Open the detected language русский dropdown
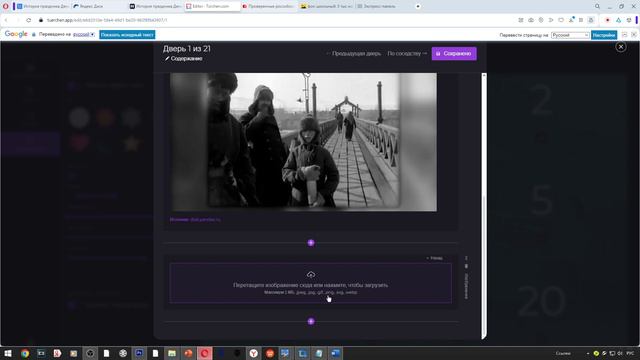The width and height of the screenshot is (640, 360). click(x=84, y=35)
